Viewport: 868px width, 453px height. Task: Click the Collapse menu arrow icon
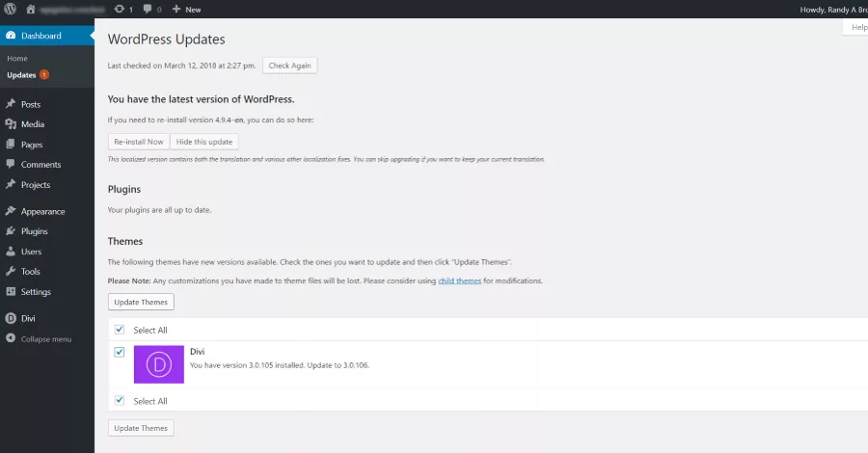click(11, 338)
